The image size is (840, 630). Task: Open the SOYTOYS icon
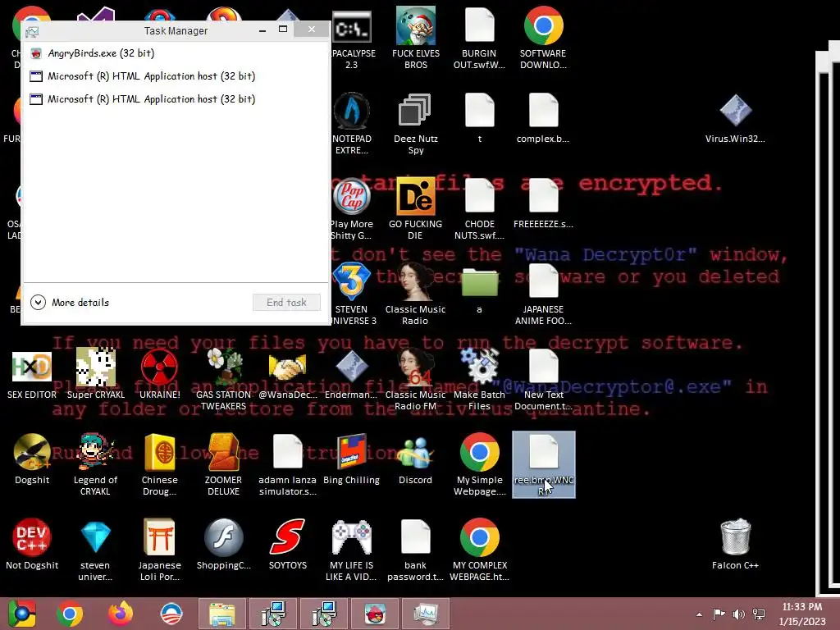pos(288,546)
